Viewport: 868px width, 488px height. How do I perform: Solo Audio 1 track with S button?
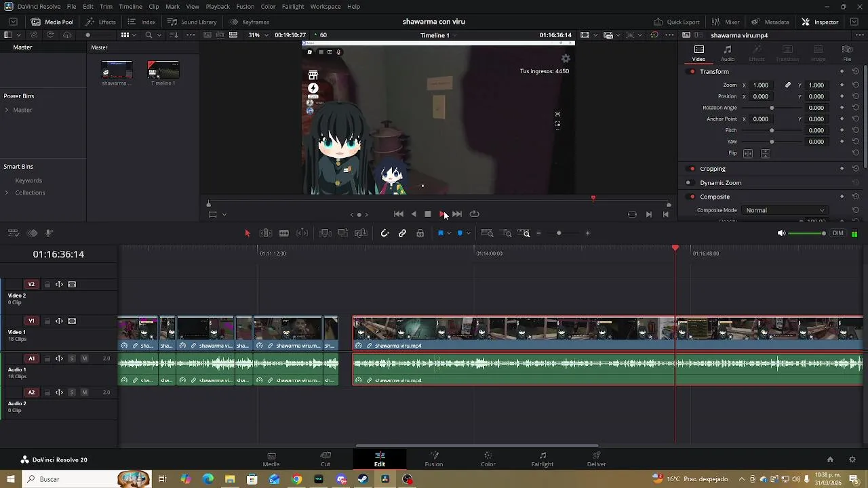tap(72, 359)
